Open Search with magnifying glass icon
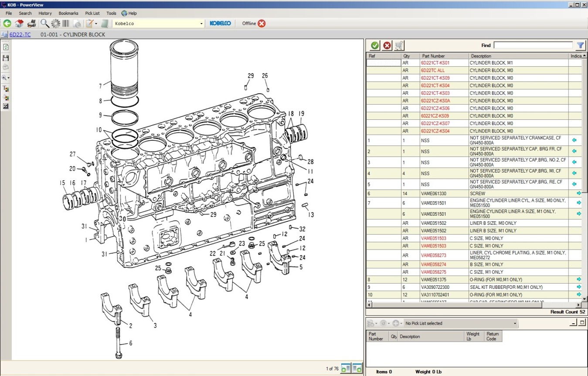This screenshot has width=588, height=376. pyautogui.click(x=45, y=24)
